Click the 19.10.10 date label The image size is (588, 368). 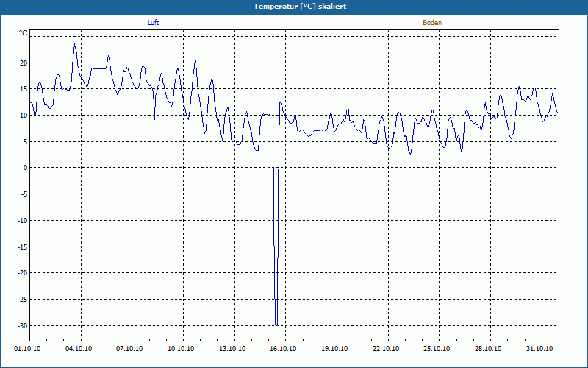tap(334, 349)
